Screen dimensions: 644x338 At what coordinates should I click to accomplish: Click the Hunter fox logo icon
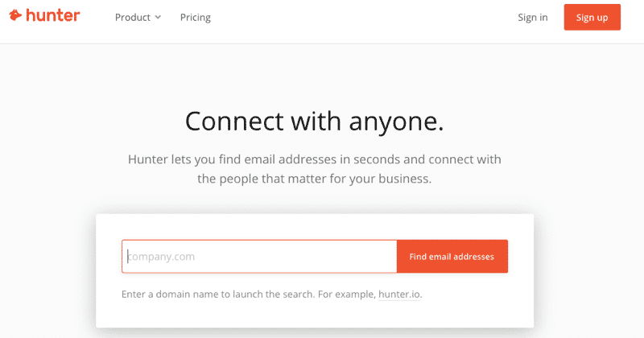tap(14, 15)
